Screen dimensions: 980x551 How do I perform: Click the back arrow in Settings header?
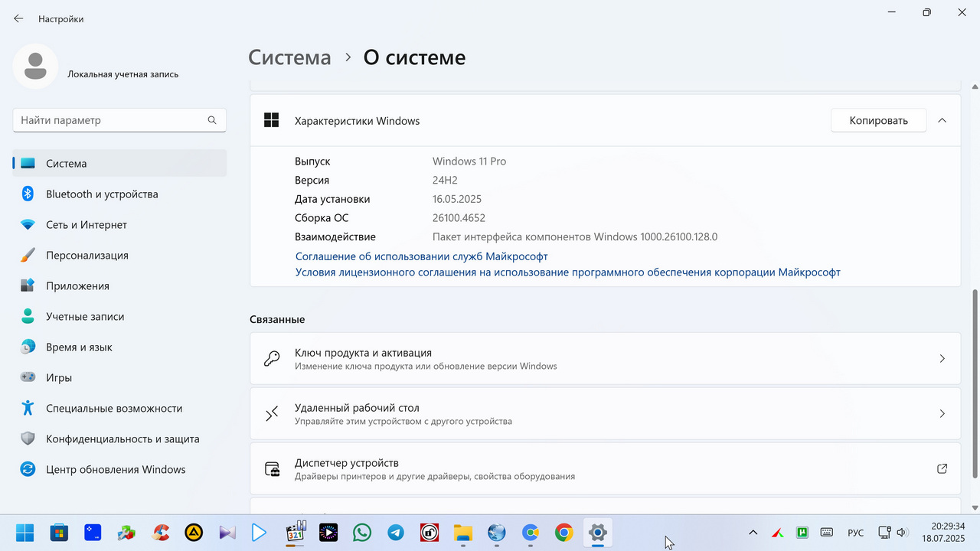click(x=18, y=18)
